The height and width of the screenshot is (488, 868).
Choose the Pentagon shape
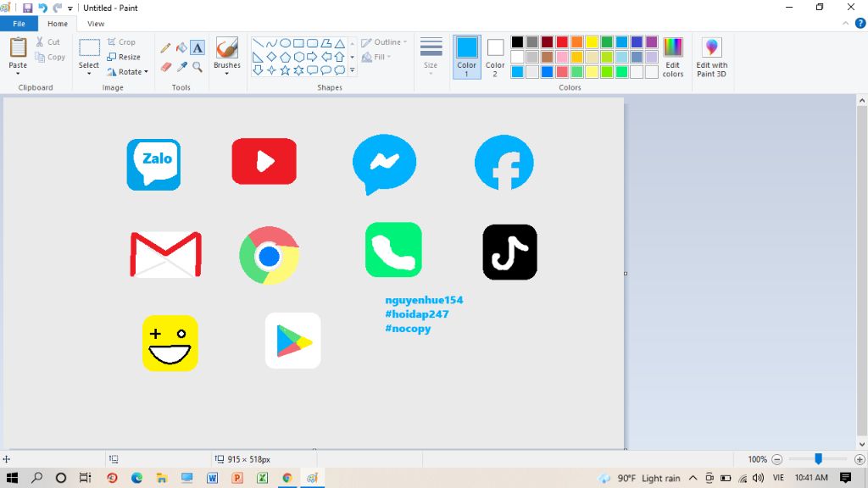[x=285, y=57]
